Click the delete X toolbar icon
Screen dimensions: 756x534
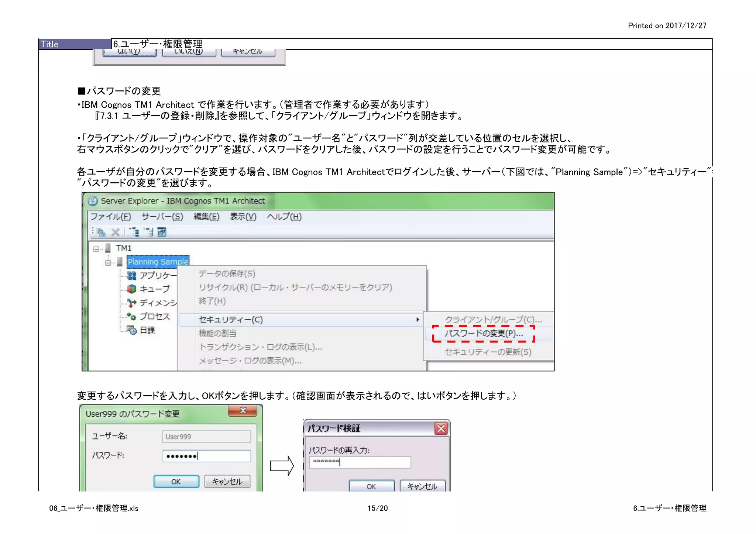[115, 232]
